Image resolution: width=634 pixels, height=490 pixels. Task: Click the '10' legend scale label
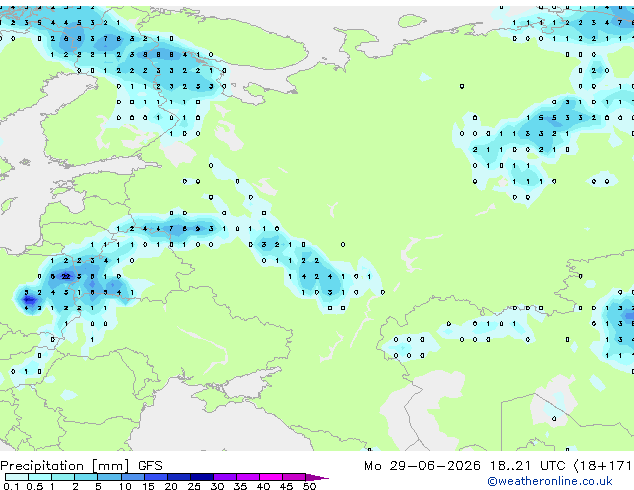tap(125, 486)
